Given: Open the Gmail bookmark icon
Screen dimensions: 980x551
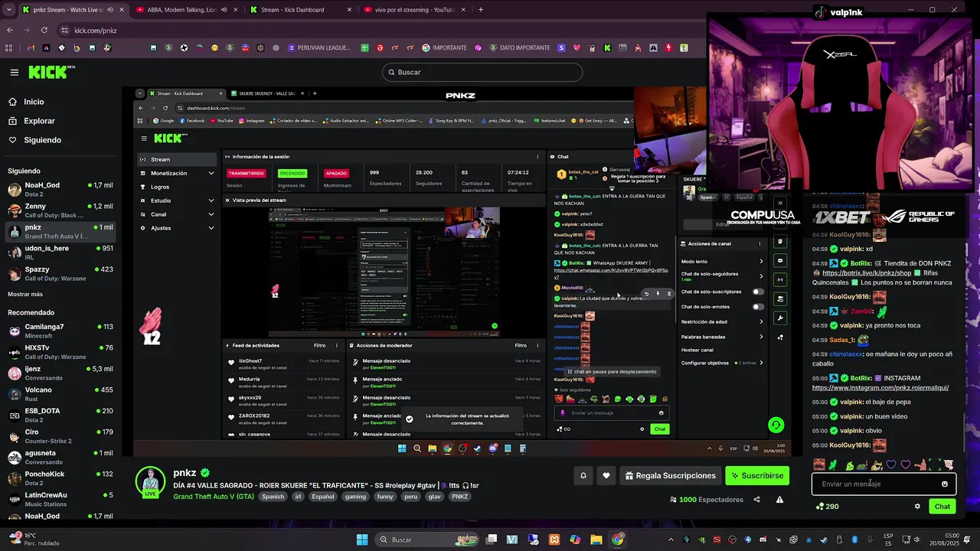Looking at the screenshot, I should [31, 47].
